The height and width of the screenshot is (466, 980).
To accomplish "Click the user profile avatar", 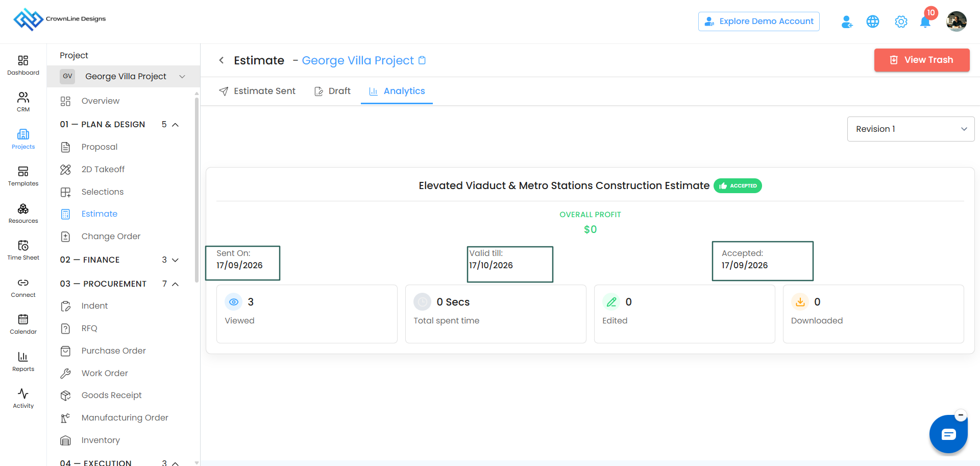I will pyautogui.click(x=956, y=21).
